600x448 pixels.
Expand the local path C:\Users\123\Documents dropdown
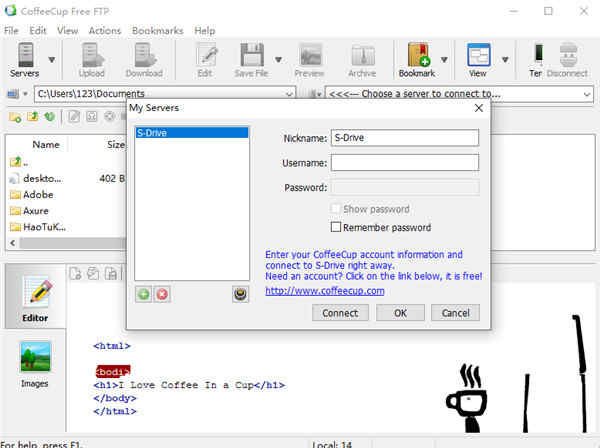(289, 94)
